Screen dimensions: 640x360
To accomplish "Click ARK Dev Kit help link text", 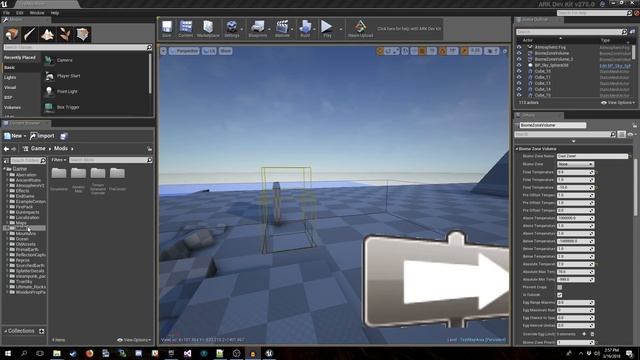I will tap(409, 29).
